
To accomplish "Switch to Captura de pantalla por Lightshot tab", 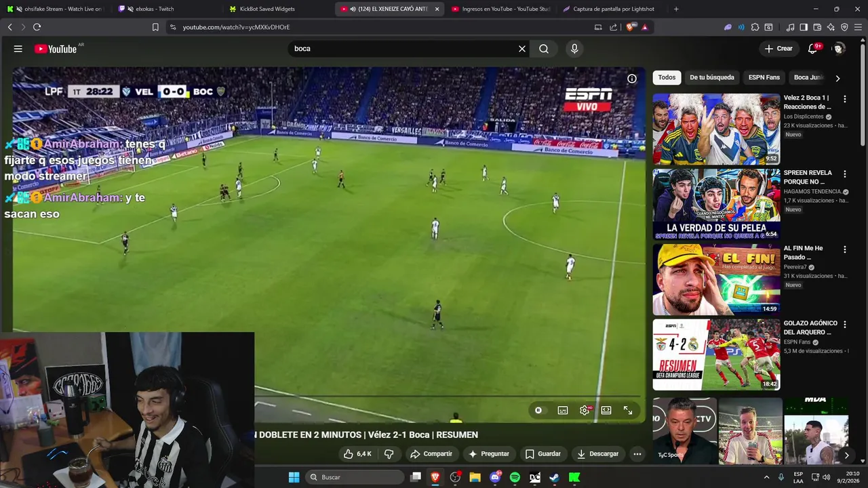I will pyautogui.click(x=612, y=9).
